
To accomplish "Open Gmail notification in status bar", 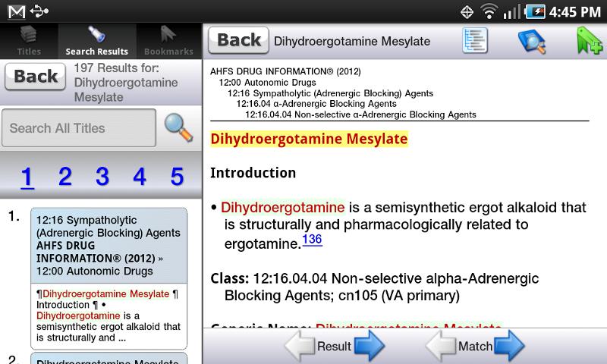I will coord(17,12).
